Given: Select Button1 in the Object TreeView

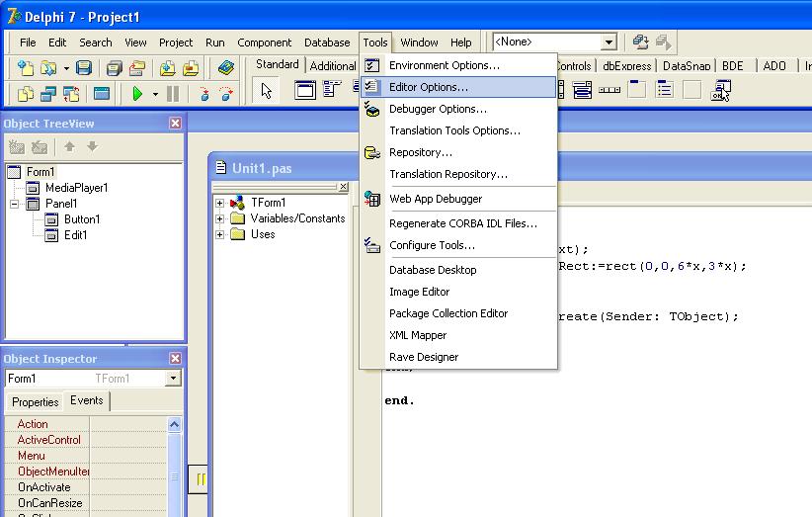Looking at the screenshot, I should pyautogui.click(x=82, y=219).
